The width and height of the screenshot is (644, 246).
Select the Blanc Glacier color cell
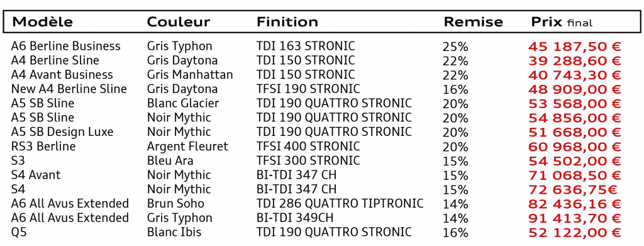pos(183,103)
